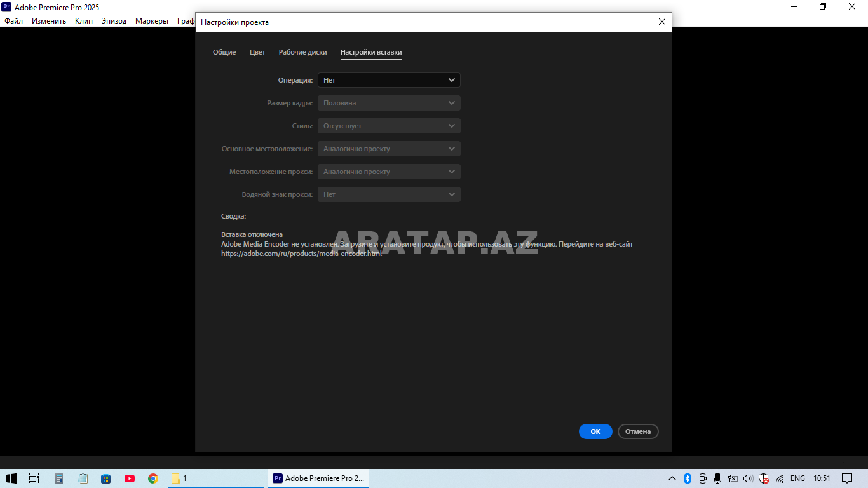Open the Маркеры menu

[x=152, y=21]
